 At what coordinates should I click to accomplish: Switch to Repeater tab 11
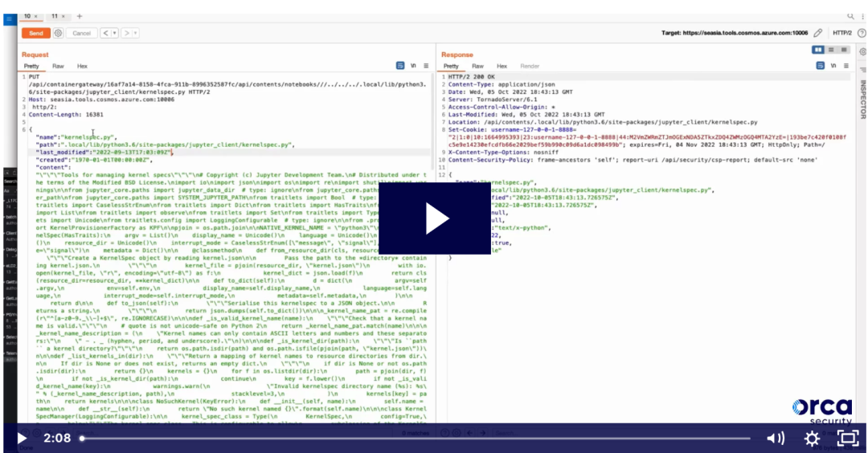[x=55, y=16]
